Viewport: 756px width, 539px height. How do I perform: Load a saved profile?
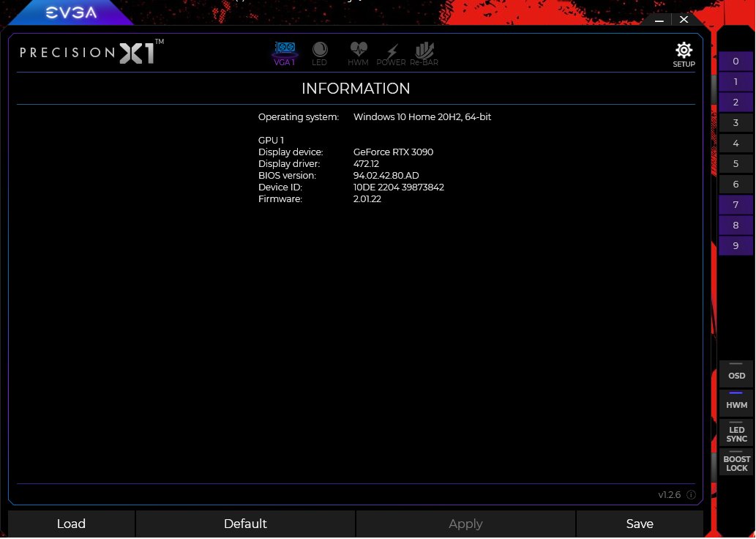[72, 524]
